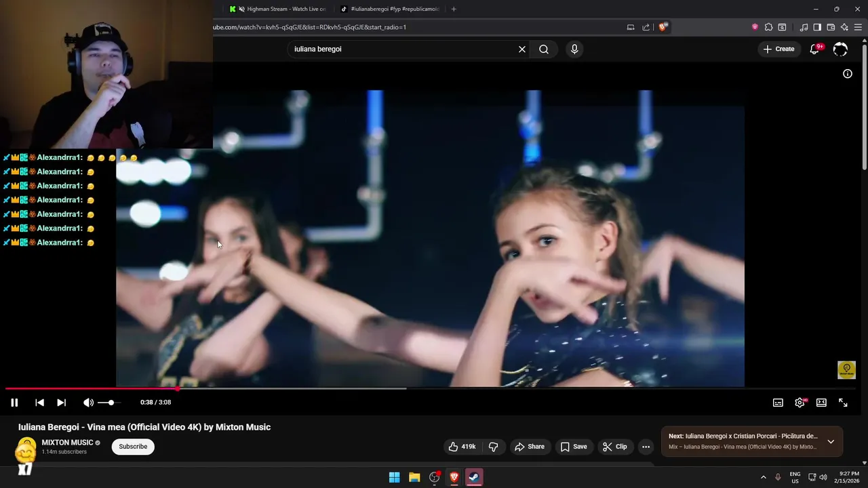Open more actions three-dot menu
This screenshot has height=488, width=868.
tap(646, 447)
